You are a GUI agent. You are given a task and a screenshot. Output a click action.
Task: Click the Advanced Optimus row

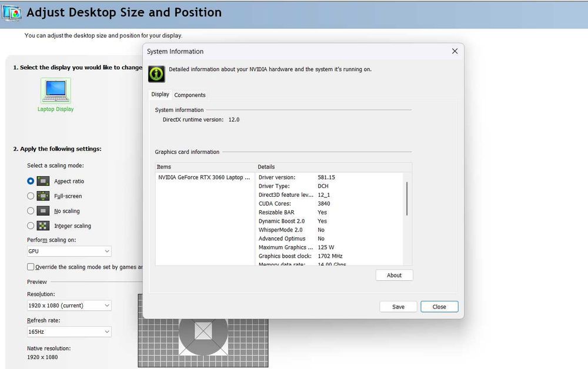330,239
